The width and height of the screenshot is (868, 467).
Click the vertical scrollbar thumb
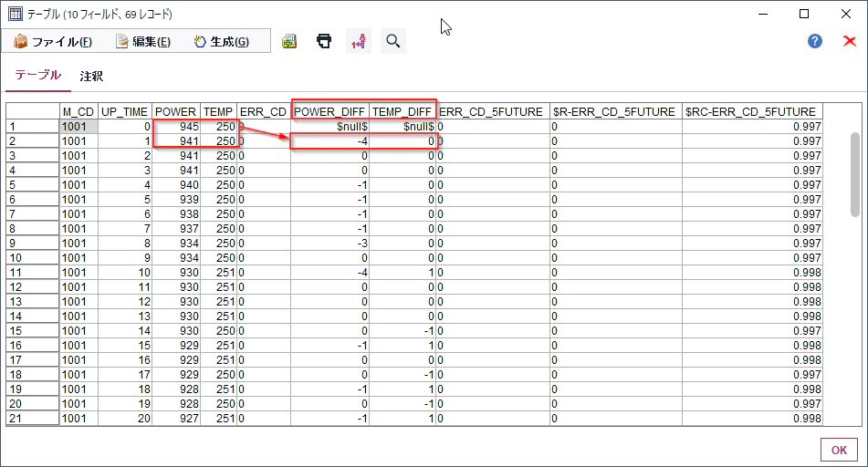click(855, 174)
